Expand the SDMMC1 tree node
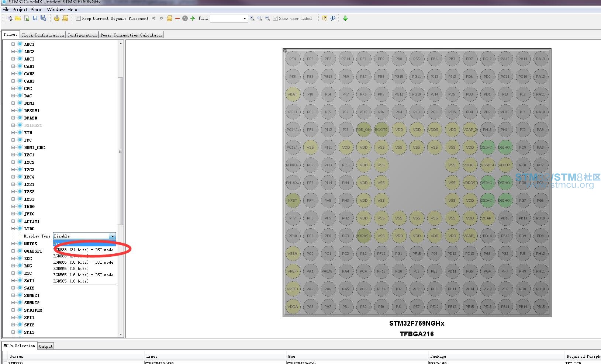601x364 pixels. [13, 295]
